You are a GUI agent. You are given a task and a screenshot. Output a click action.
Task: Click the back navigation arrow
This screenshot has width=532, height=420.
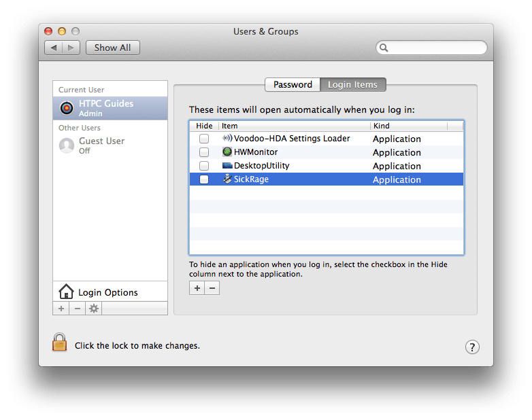tap(54, 48)
